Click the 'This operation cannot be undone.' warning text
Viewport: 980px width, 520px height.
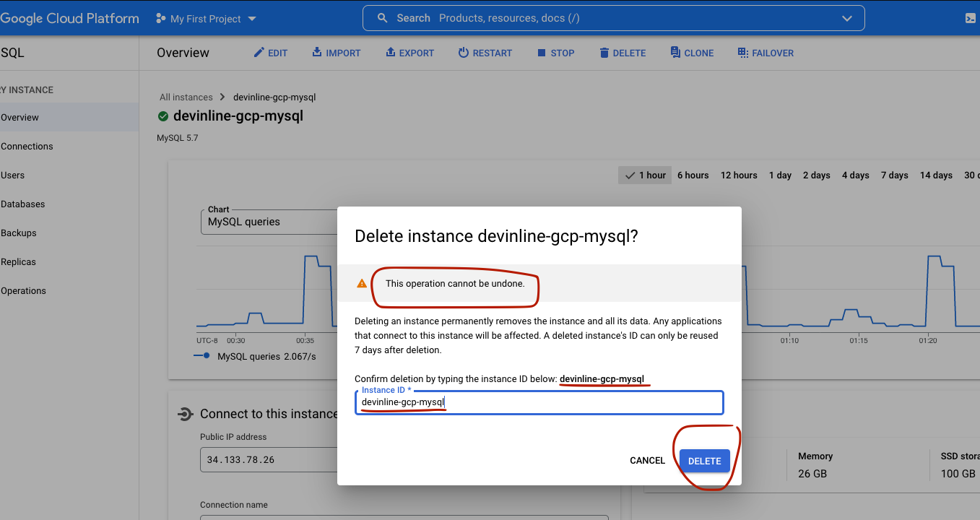[455, 283]
